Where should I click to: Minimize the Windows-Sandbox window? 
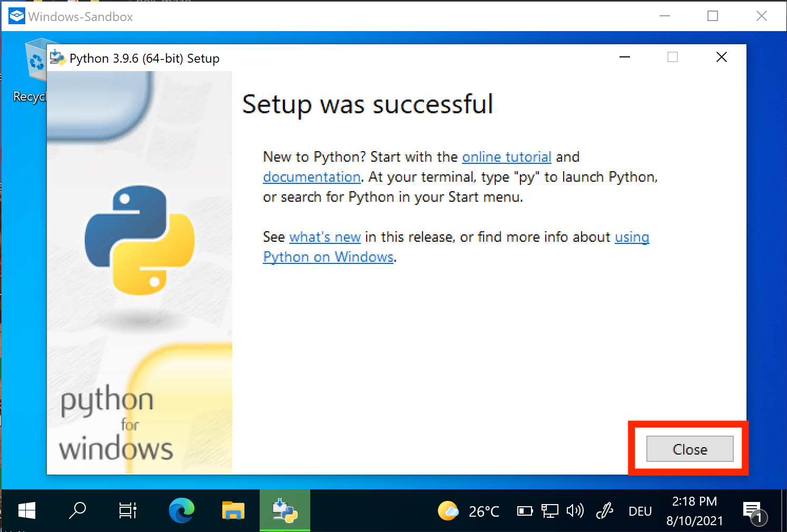point(665,16)
